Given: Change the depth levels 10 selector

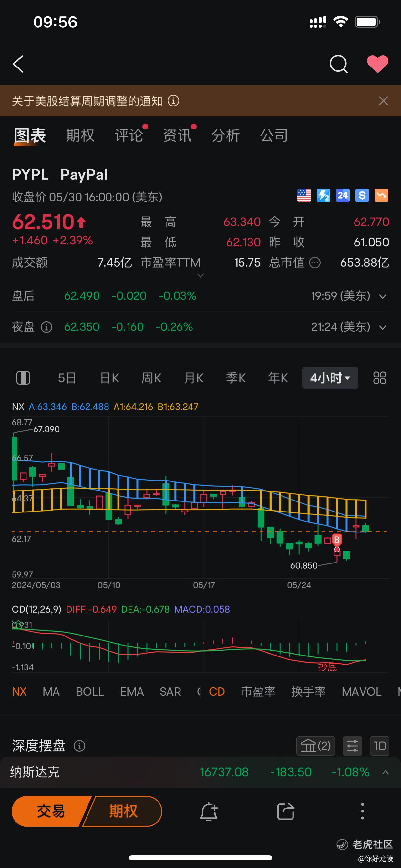Looking at the screenshot, I should (x=379, y=746).
